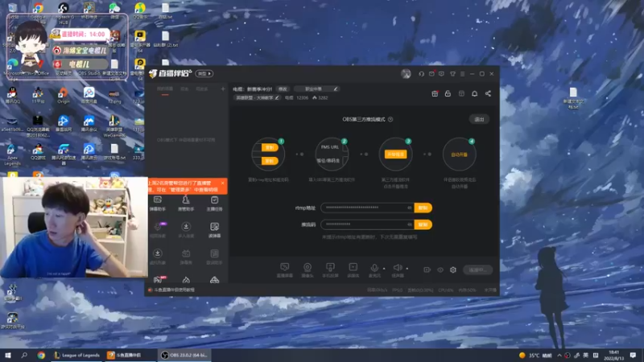Open the user avatar in the title bar
The height and width of the screenshot is (362, 644).
[x=406, y=74]
